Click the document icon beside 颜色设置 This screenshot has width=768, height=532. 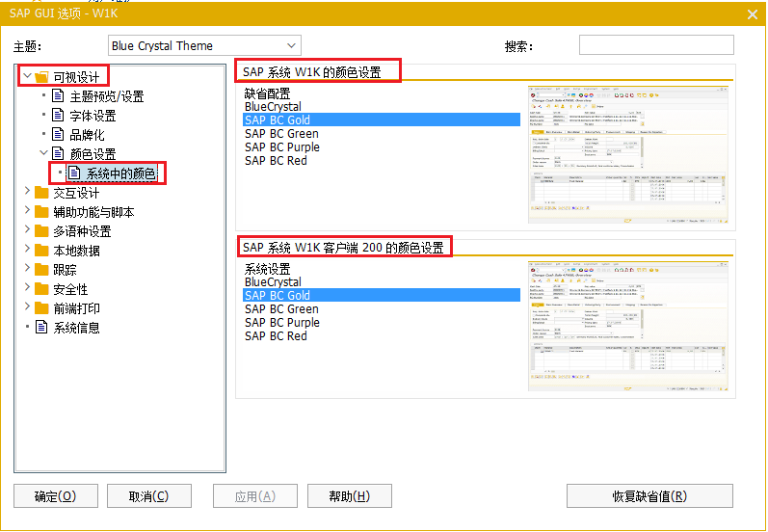(x=58, y=153)
